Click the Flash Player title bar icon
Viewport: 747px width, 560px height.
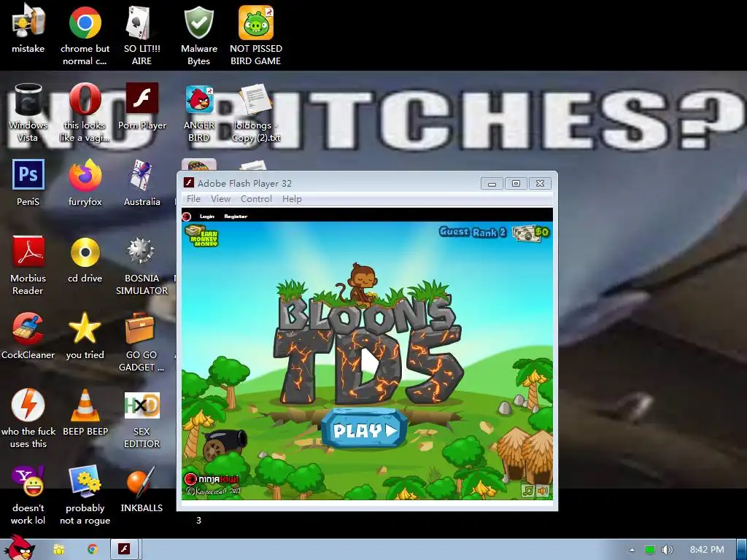[189, 183]
